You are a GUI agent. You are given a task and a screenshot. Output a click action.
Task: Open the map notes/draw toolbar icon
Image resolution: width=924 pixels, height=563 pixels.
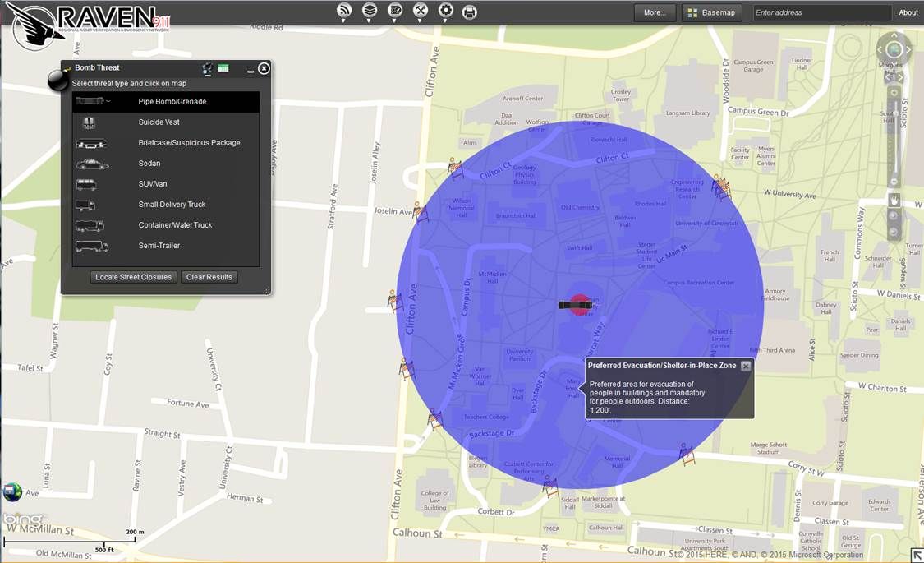[x=395, y=10]
